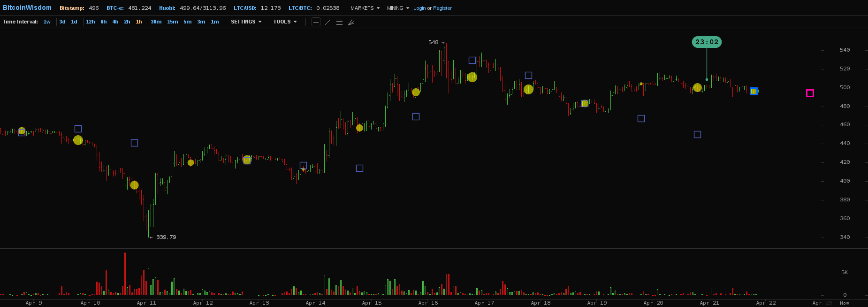Open the TOOLS menu

click(x=285, y=22)
